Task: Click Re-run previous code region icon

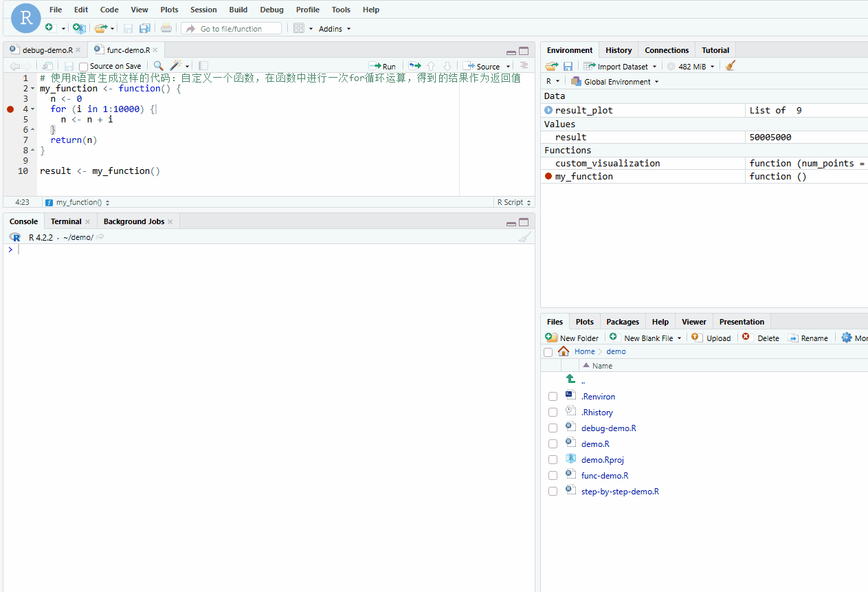Action: pos(414,66)
